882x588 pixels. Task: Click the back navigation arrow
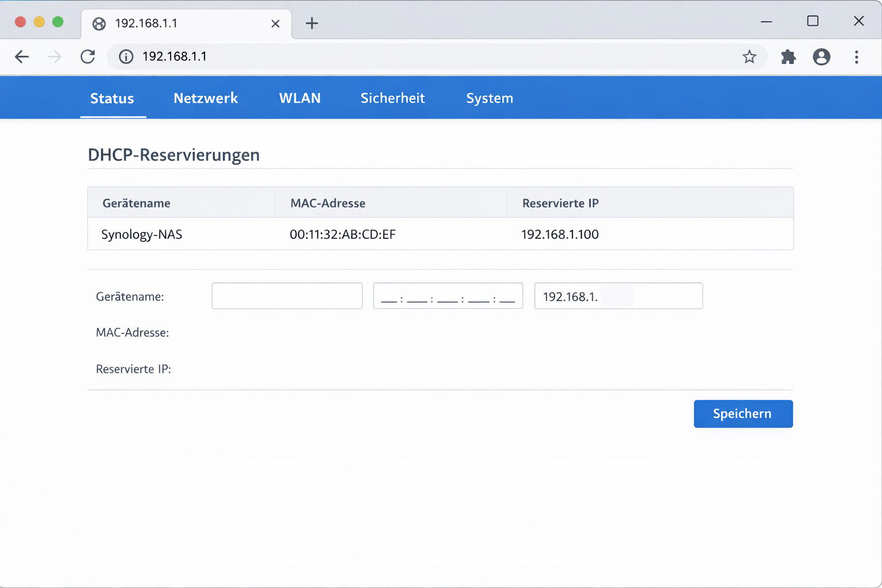click(22, 56)
